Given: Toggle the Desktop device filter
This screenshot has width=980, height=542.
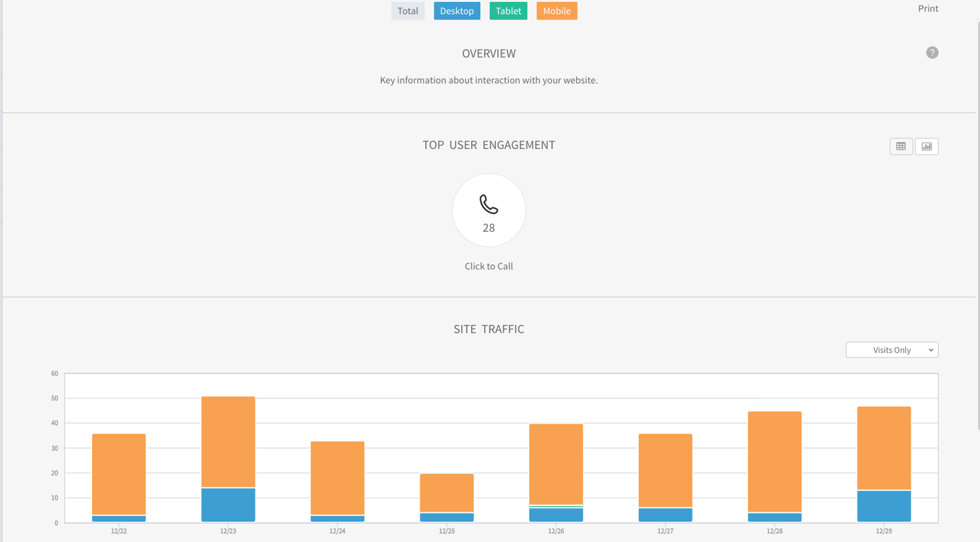Looking at the screenshot, I should (457, 11).
